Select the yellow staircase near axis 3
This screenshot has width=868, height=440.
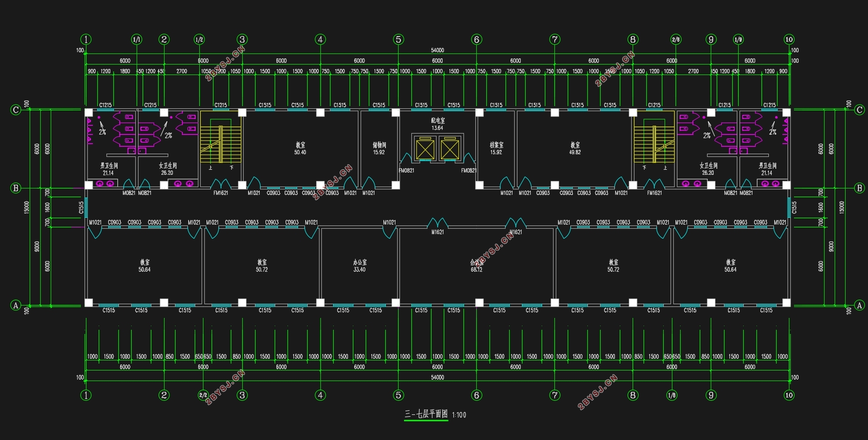221,137
